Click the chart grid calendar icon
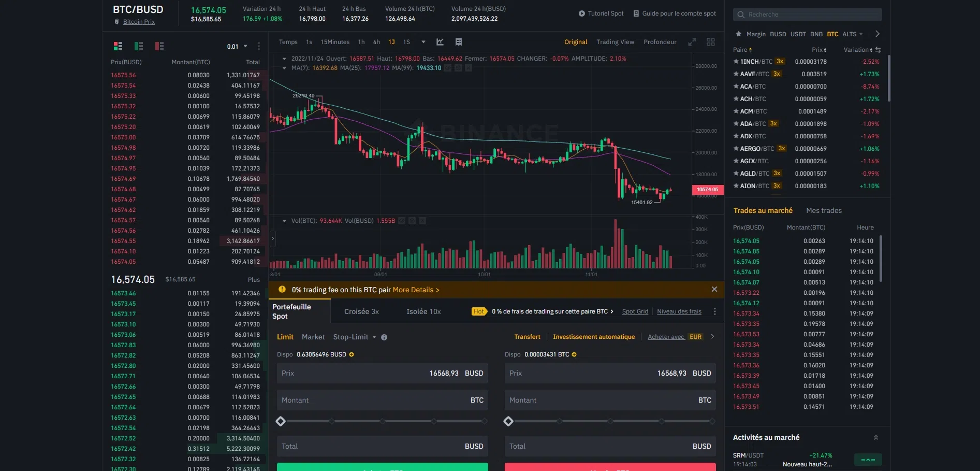 pyautogui.click(x=458, y=42)
